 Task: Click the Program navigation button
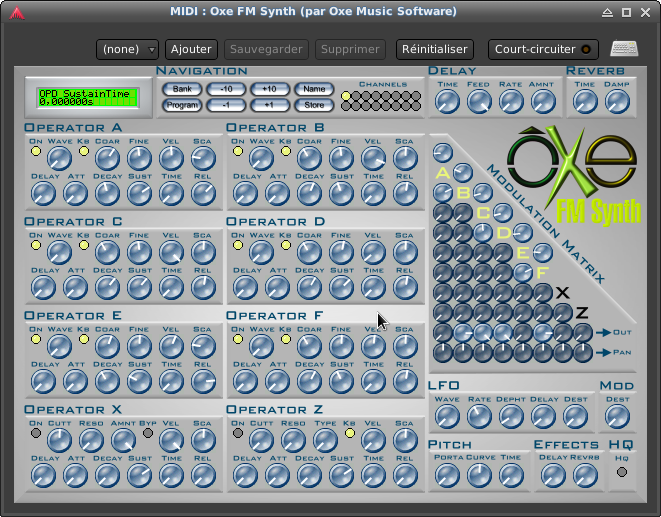(x=182, y=105)
